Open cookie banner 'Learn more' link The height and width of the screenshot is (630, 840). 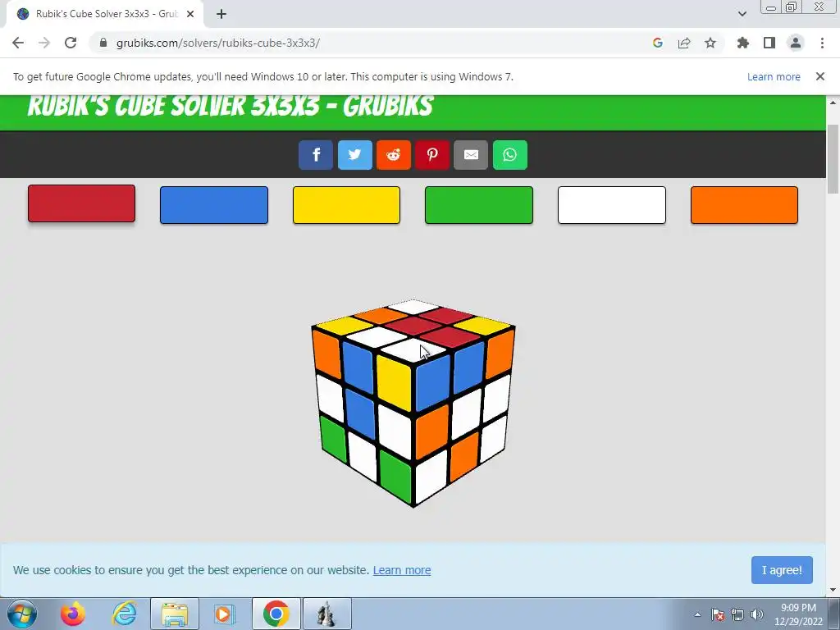(x=402, y=570)
